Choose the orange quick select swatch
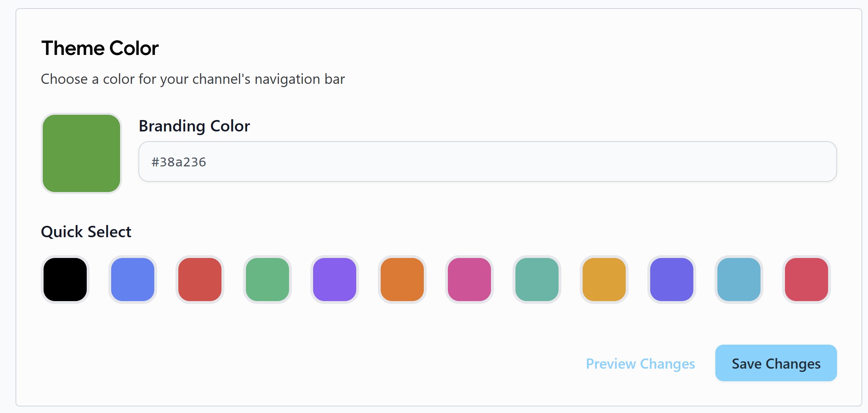868x413 pixels. 402,280
